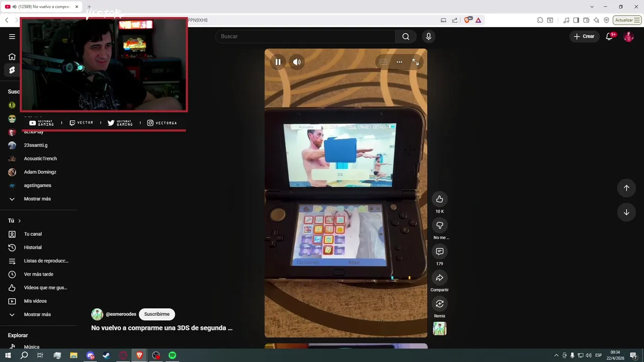Open the tab search dropdown chevron
The image size is (644, 362).
point(592,7)
